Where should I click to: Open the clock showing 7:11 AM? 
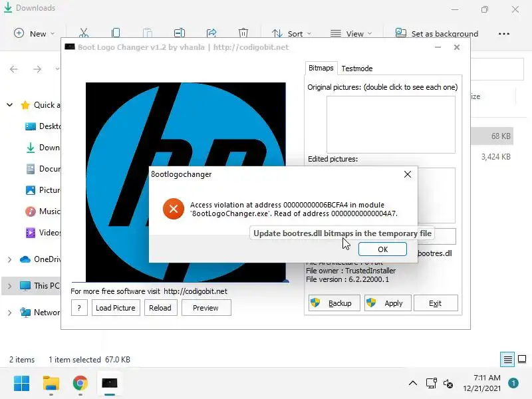[481, 383]
